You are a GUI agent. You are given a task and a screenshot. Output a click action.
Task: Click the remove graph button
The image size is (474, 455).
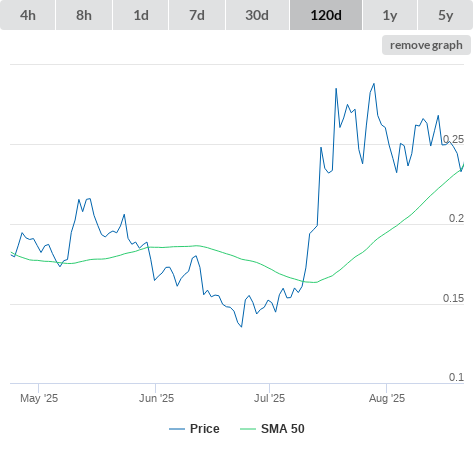coord(426,45)
